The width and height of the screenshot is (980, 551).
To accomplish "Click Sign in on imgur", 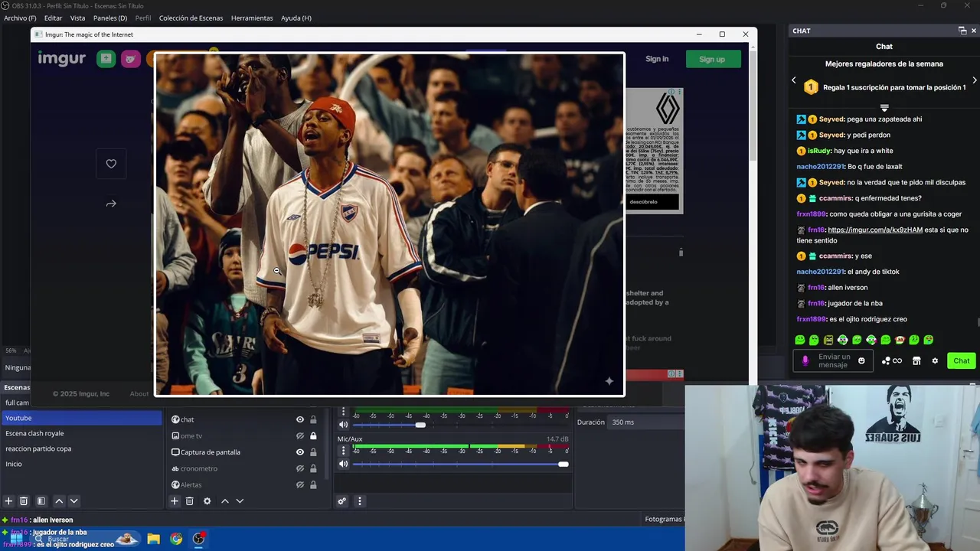I will pos(657,59).
